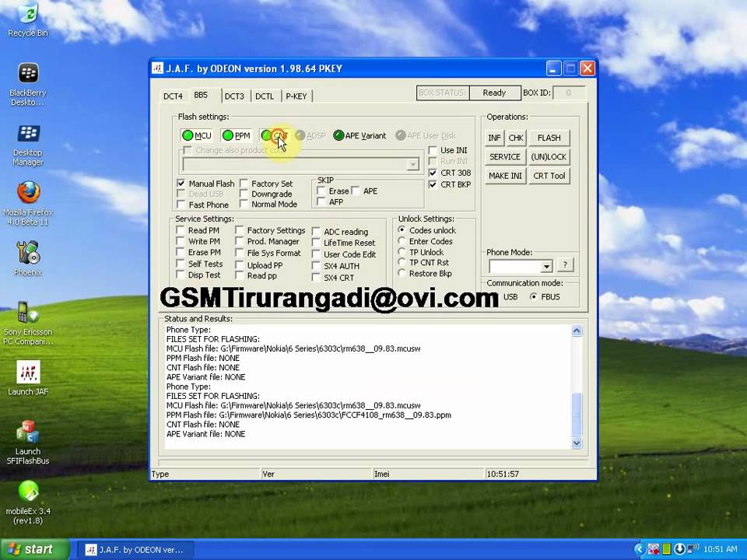The width and height of the screenshot is (747, 560).
Task: Switch to the DCT3 tab
Action: point(234,96)
